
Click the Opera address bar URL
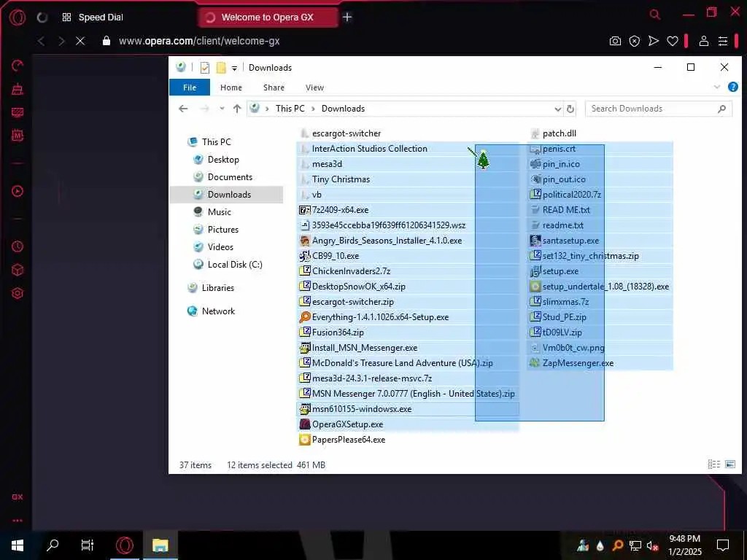tap(199, 41)
